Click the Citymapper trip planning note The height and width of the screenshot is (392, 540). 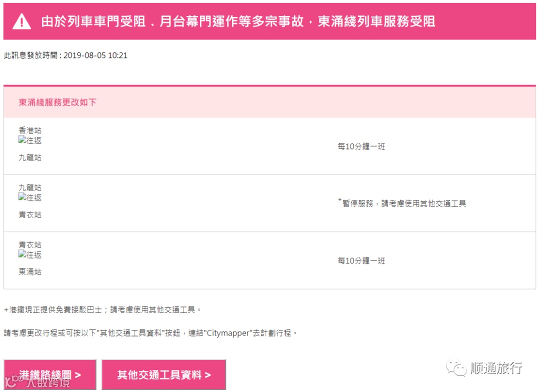click(150, 333)
